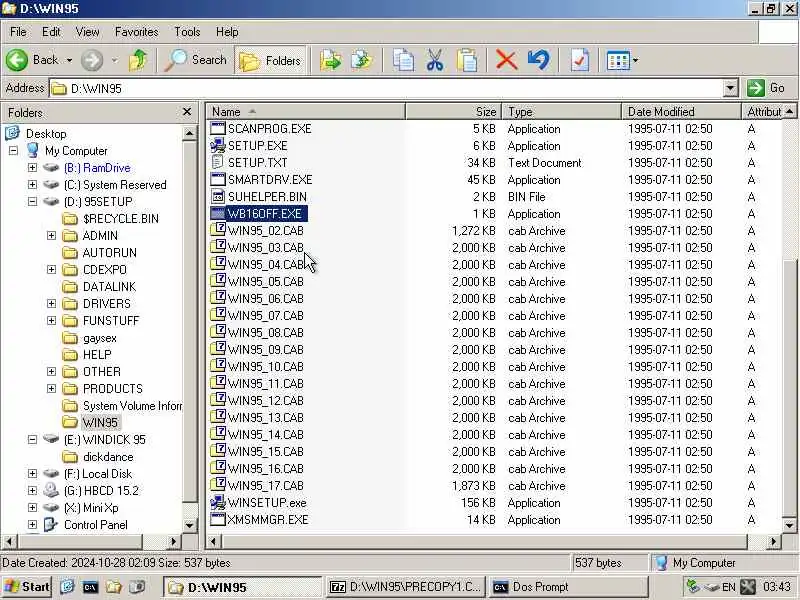Select the WINSETUP.exe file icon

[218, 503]
